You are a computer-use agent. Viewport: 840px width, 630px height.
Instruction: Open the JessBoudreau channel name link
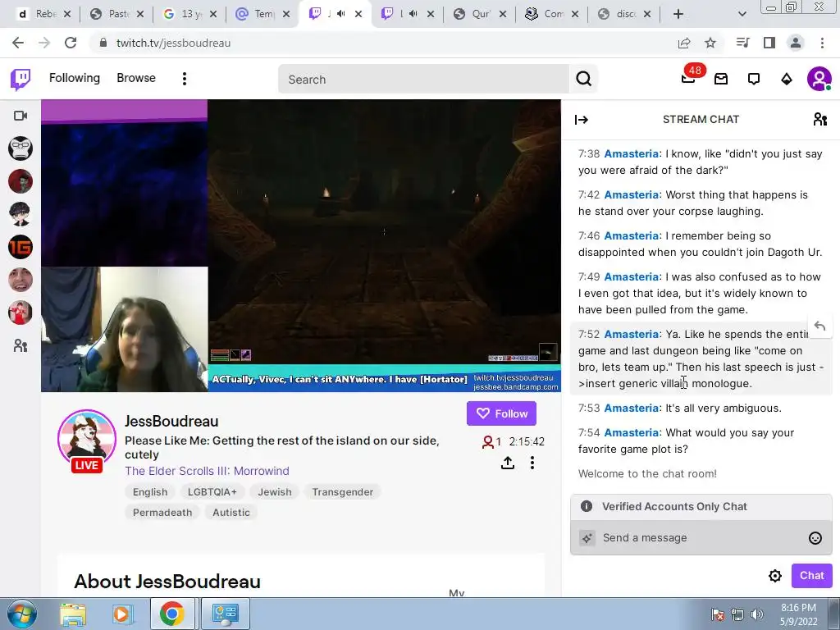pos(171,421)
